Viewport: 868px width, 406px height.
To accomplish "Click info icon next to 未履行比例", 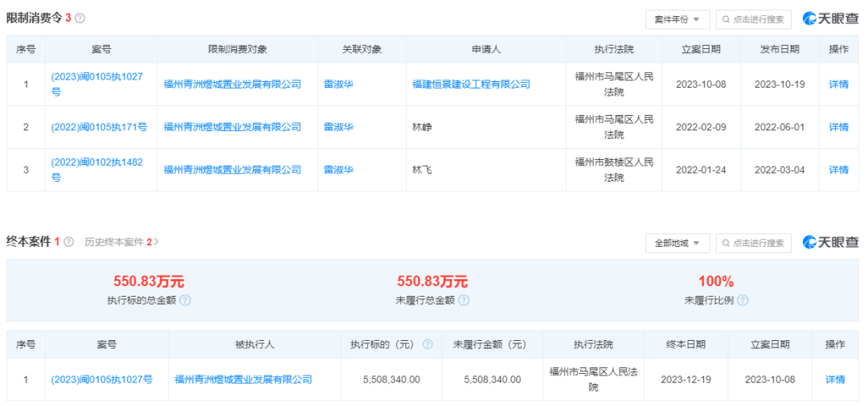I will click(x=742, y=300).
